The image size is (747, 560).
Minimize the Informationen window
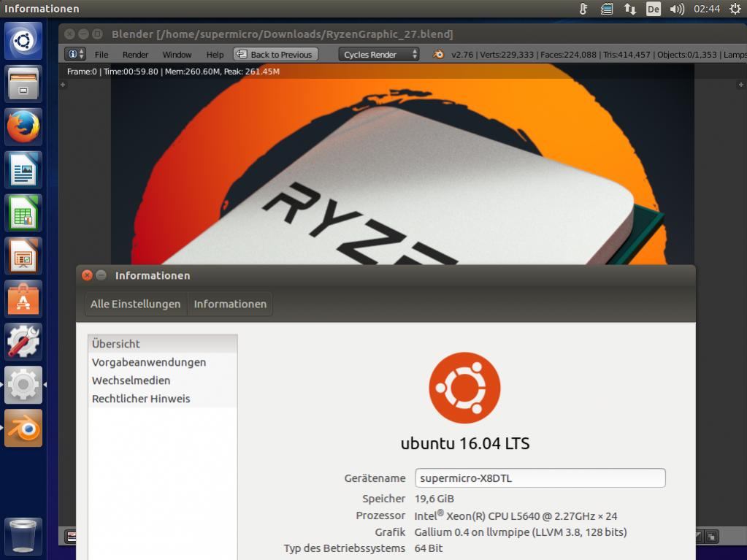pyautogui.click(x=101, y=275)
